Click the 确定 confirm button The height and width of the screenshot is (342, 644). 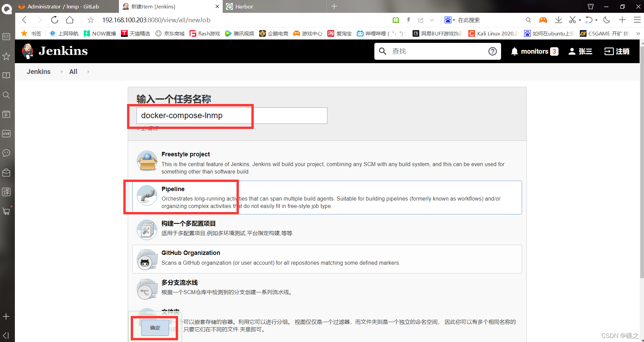pyautogui.click(x=155, y=328)
